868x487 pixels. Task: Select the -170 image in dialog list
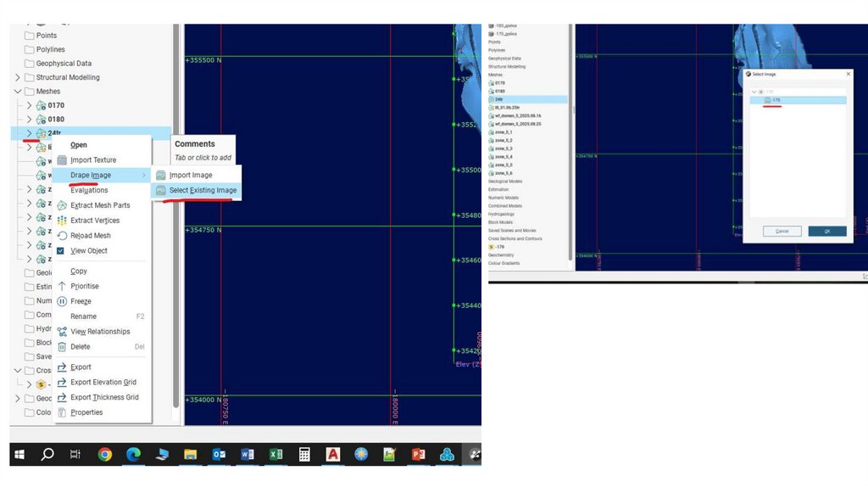[x=776, y=100]
